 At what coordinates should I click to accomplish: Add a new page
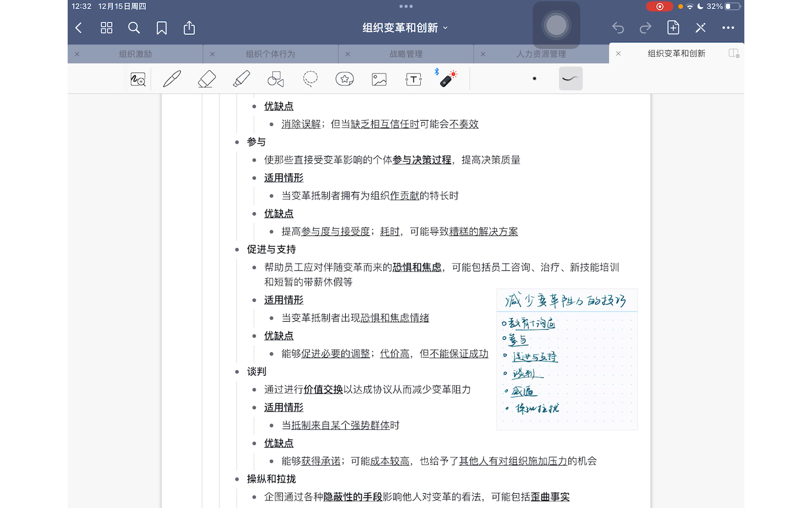pyautogui.click(x=673, y=28)
